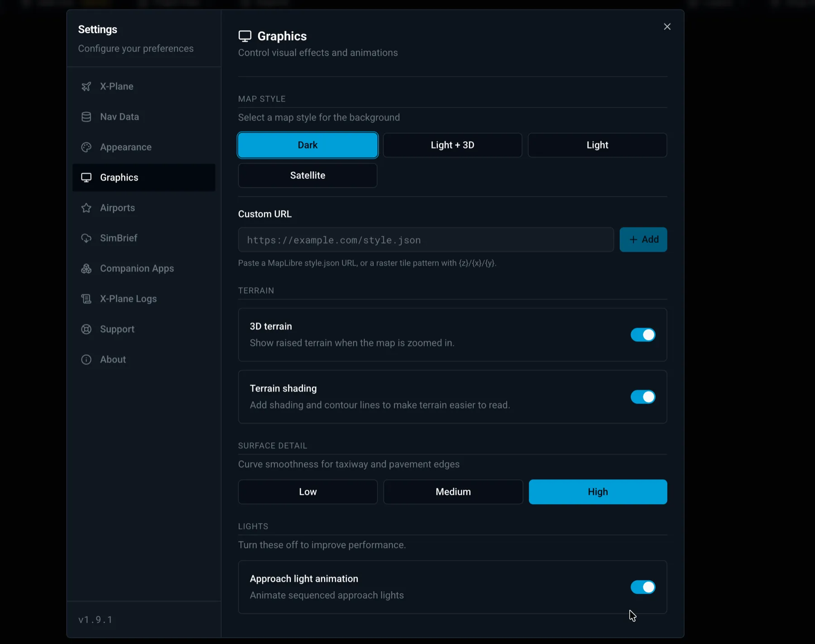The image size is (815, 644).
Task: Click the monitor icon beside Graphics heading
Action: coord(245,36)
